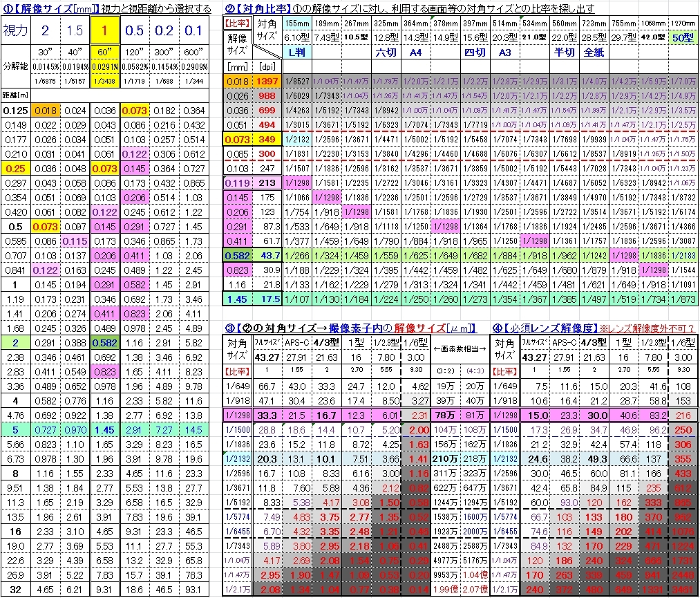Select the 49.3 cell in the lens resolution table
Screen dimensions: 700x598
[594, 458]
